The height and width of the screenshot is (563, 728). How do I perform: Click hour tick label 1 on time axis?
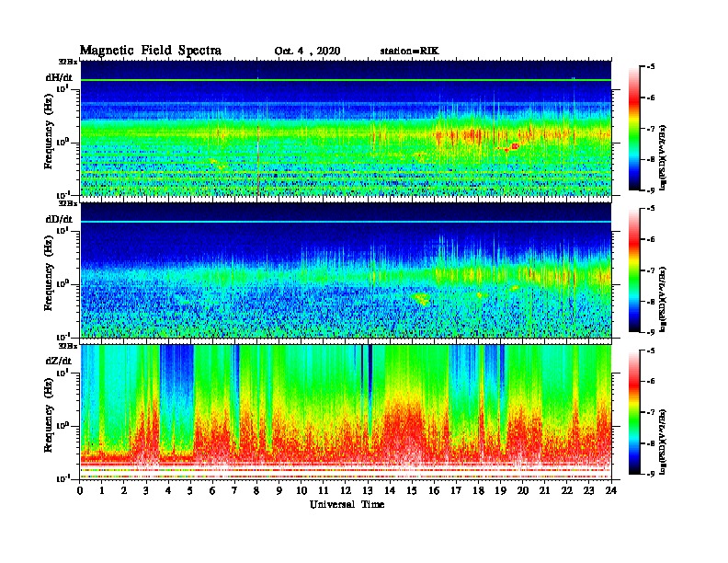102,490
